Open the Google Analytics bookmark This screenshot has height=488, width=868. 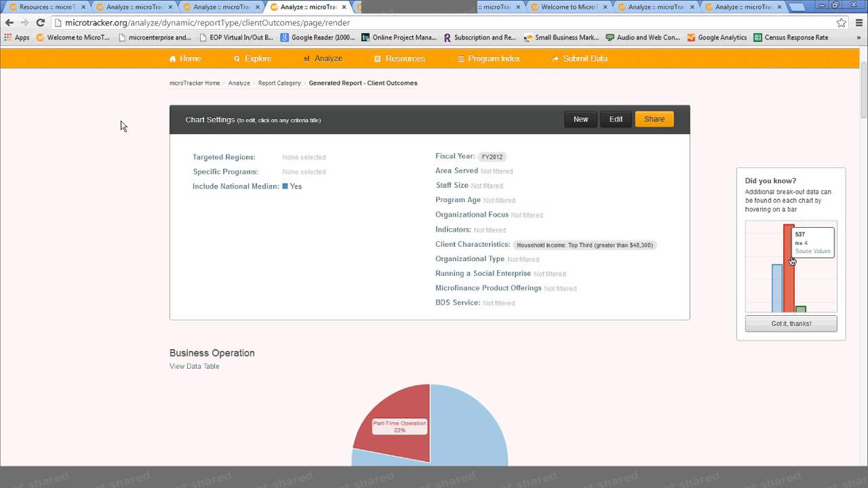717,38
